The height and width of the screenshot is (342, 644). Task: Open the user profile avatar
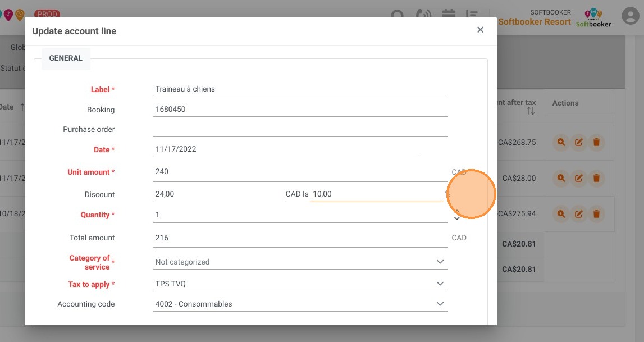(x=631, y=16)
